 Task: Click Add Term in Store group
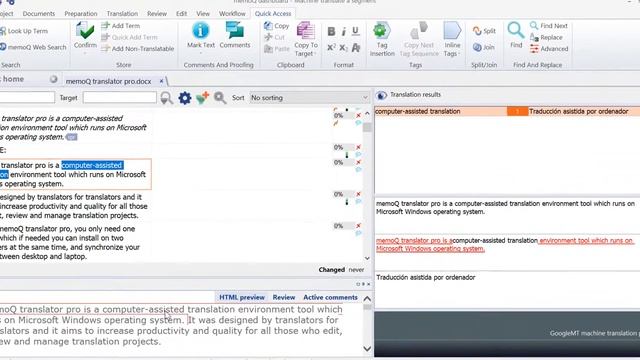click(x=121, y=26)
